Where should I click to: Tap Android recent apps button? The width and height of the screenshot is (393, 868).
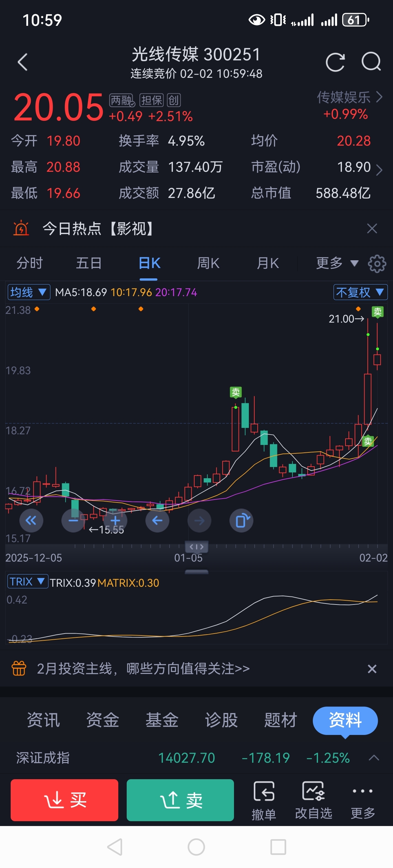(x=278, y=847)
